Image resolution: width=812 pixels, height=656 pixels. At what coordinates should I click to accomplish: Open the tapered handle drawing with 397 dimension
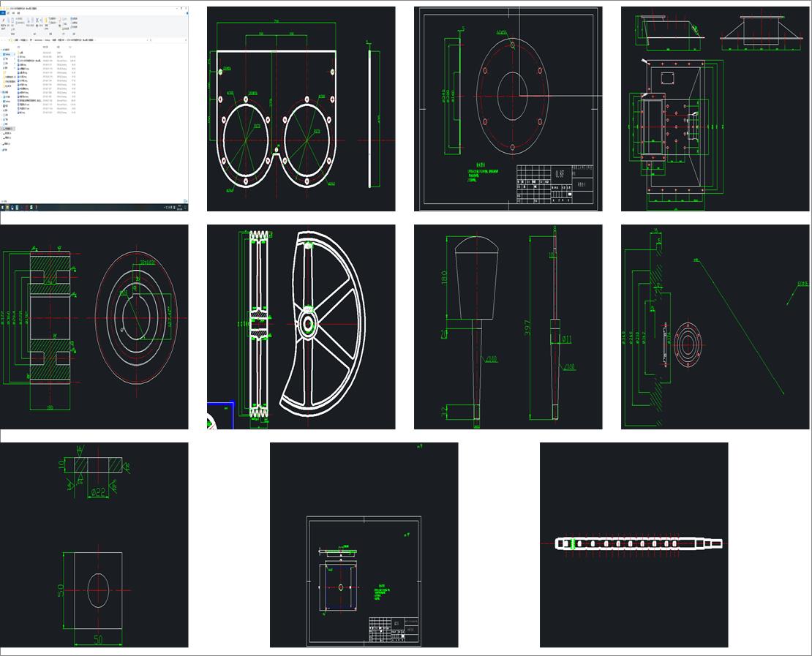[x=508, y=327]
